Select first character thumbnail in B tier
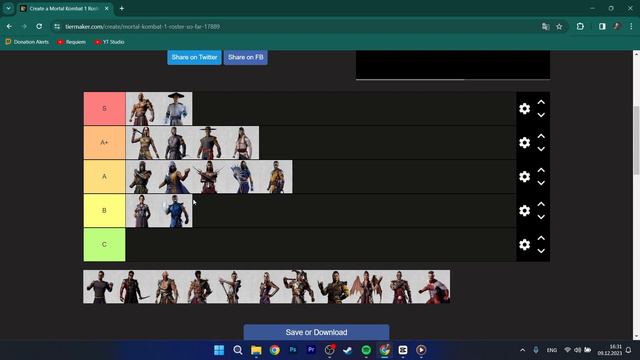Image resolution: width=640 pixels, height=360 pixels. pyautogui.click(x=142, y=211)
